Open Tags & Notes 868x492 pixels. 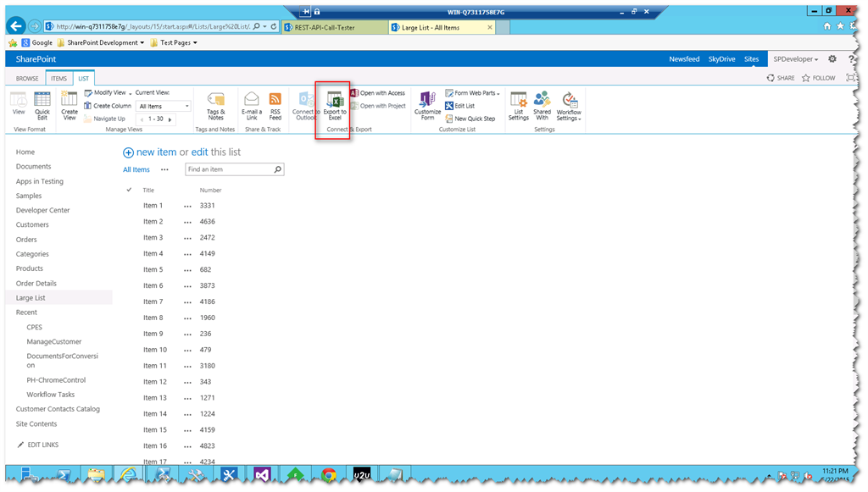coord(214,104)
